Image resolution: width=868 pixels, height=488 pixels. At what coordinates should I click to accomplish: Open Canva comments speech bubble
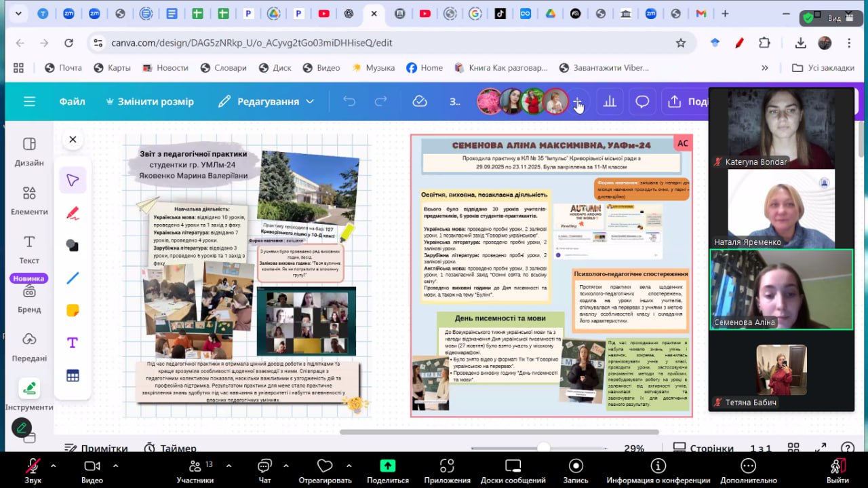[642, 102]
